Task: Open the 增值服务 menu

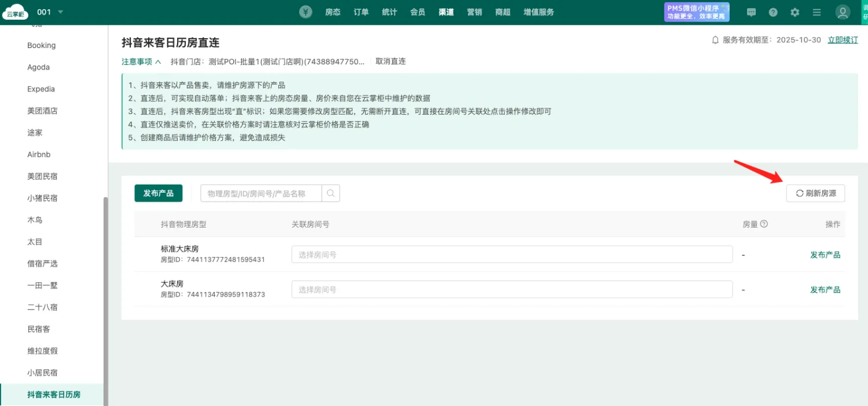Action: pyautogui.click(x=539, y=12)
